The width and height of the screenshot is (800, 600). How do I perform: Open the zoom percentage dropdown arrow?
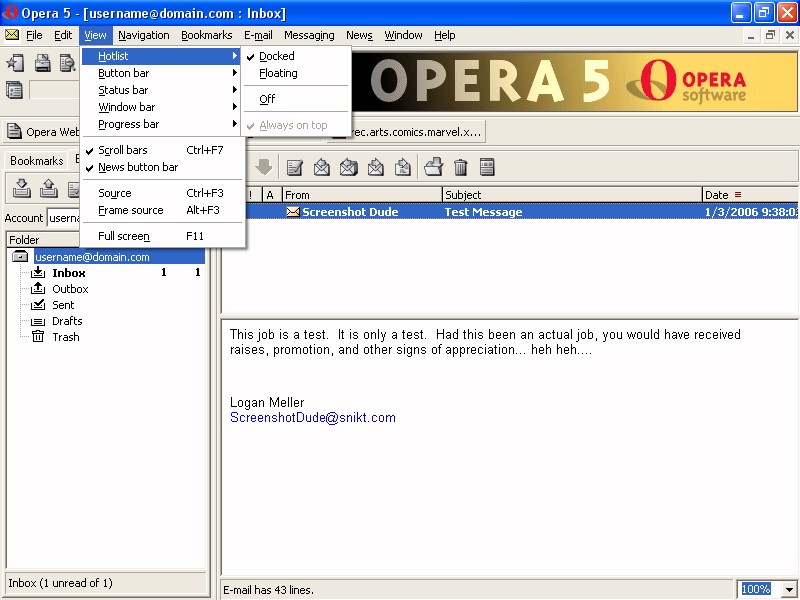pos(789,590)
